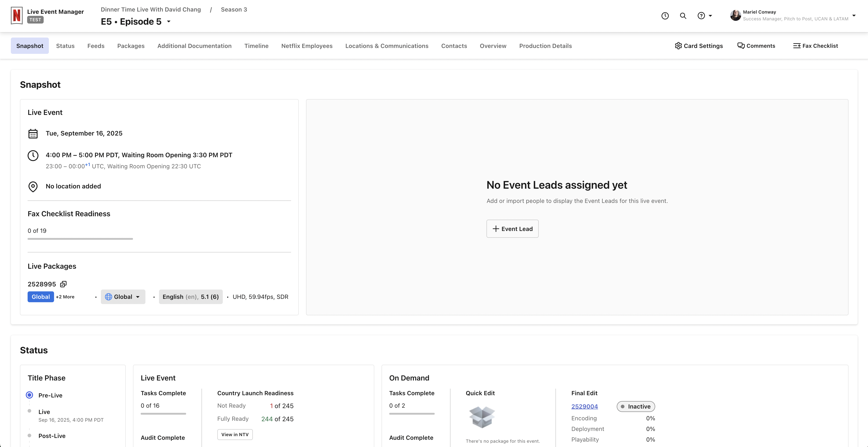The width and height of the screenshot is (868, 447).
Task: Expand the +2 More package tags
Action: (65, 297)
